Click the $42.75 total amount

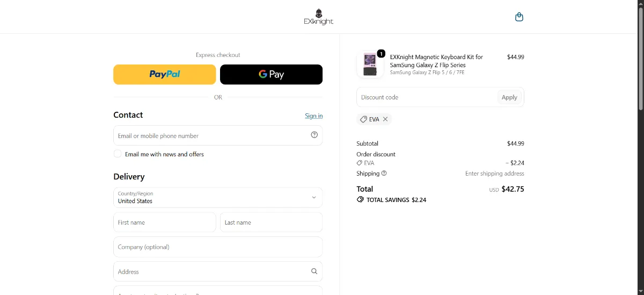513,189
